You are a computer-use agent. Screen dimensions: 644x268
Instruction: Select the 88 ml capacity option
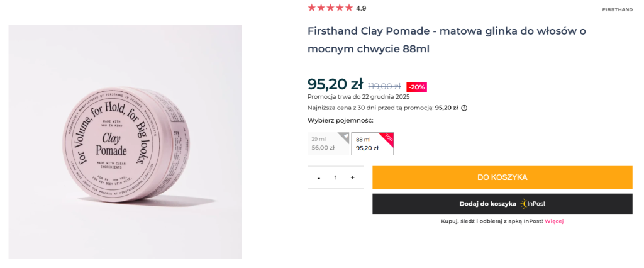pyautogui.click(x=371, y=143)
